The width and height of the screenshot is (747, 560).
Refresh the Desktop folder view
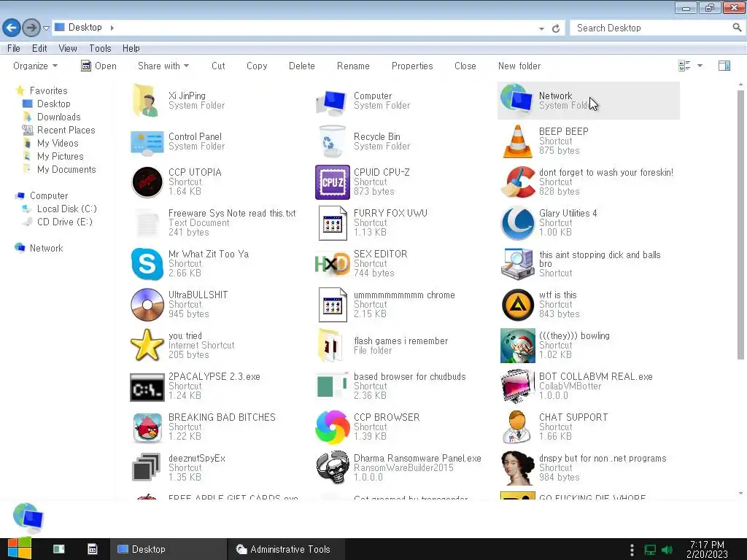555,28
